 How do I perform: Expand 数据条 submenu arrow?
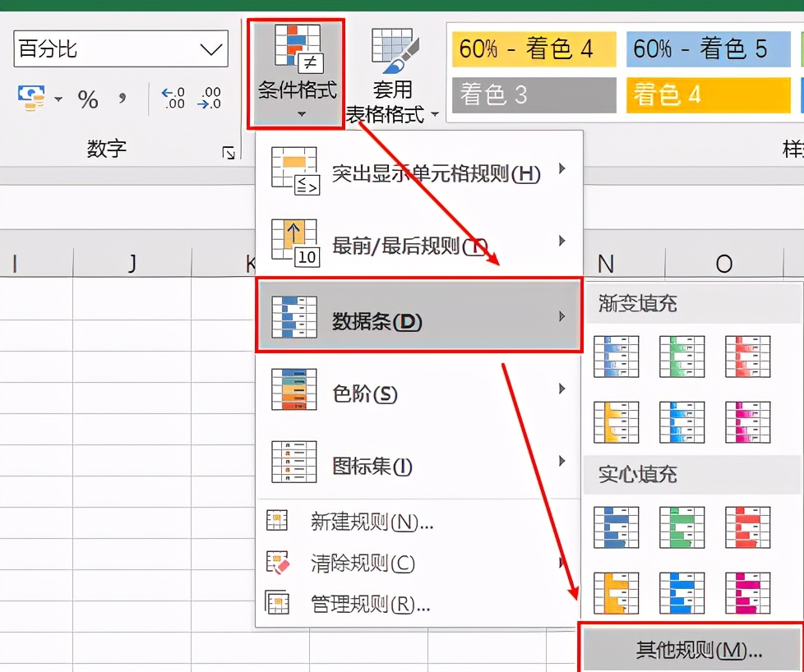click(x=562, y=316)
